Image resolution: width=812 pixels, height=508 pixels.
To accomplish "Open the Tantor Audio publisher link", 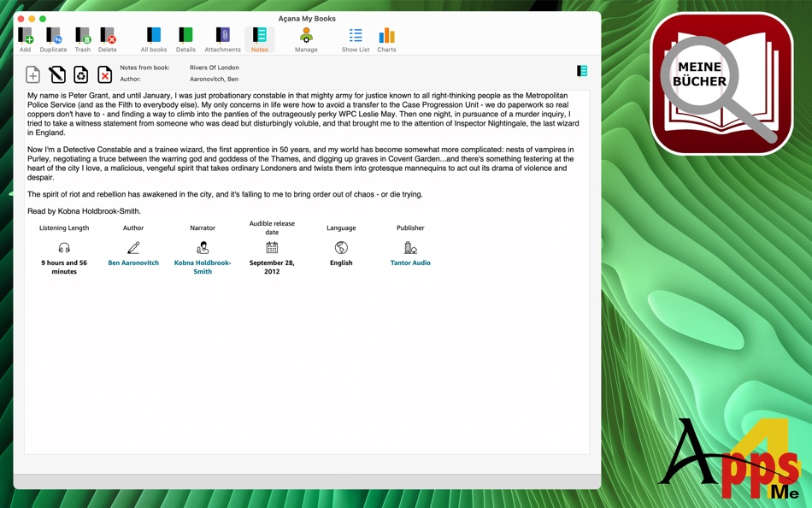I will pos(410,263).
